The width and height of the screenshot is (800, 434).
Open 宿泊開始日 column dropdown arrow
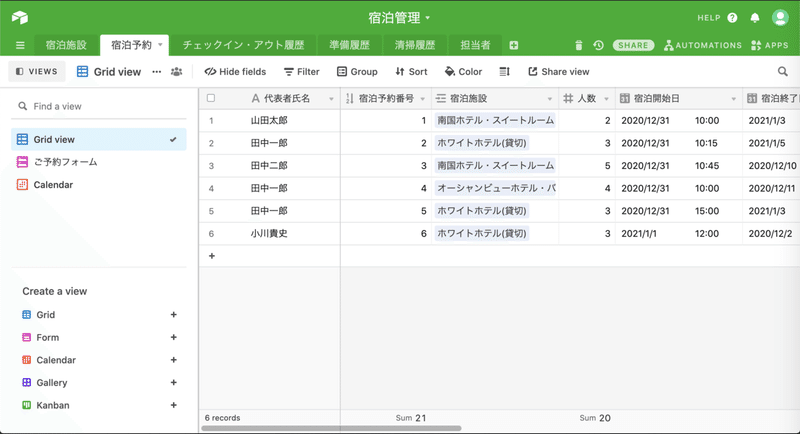click(733, 99)
